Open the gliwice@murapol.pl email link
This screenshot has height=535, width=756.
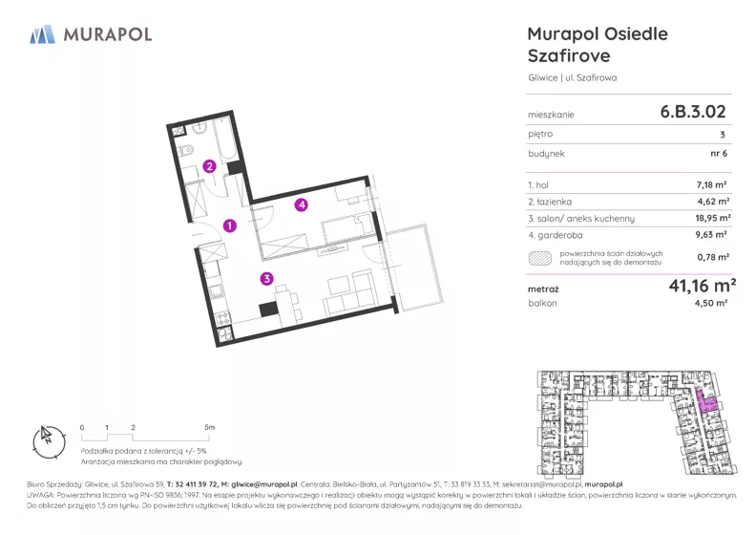pos(264,484)
